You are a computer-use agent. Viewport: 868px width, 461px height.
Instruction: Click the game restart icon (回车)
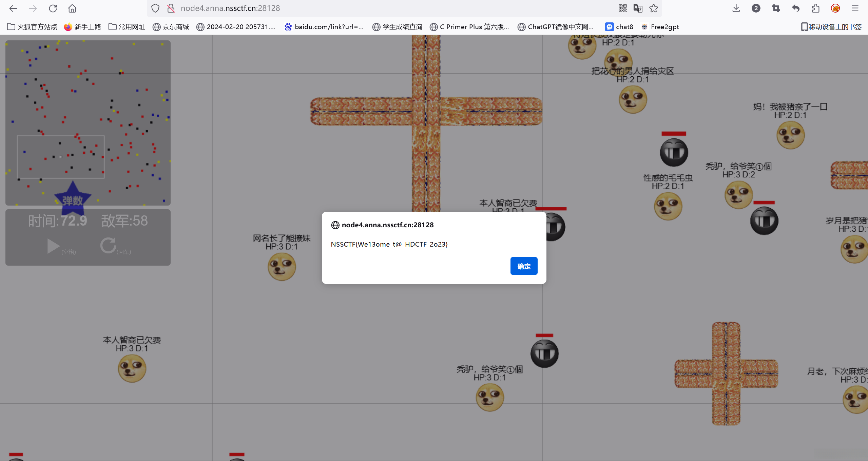(x=108, y=246)
